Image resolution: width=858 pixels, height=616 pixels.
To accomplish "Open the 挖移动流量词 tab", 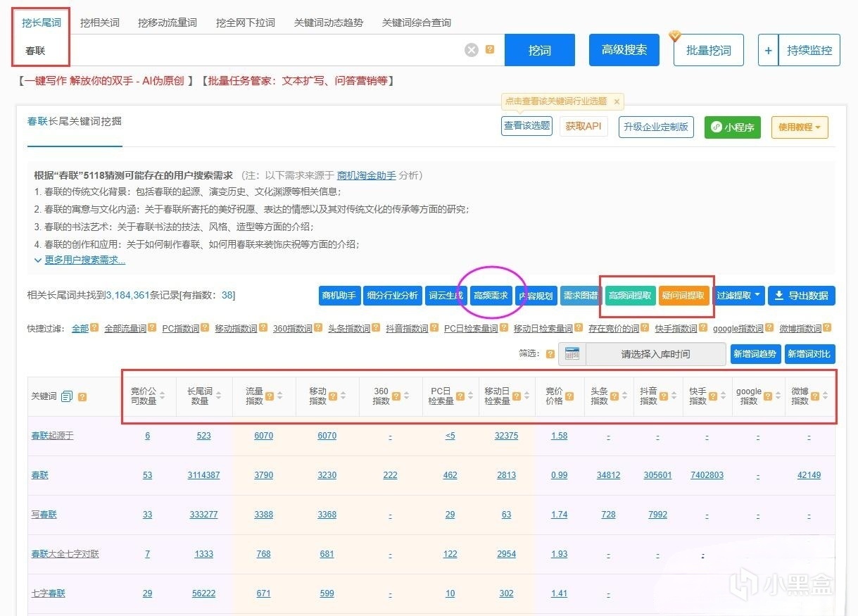I will 168,23.
